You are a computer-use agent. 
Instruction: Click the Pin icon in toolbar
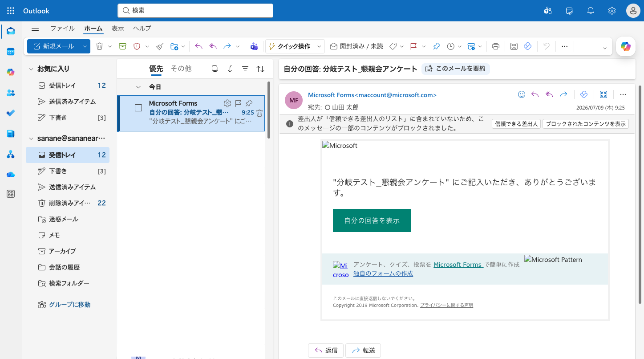(x=437, y=46)
